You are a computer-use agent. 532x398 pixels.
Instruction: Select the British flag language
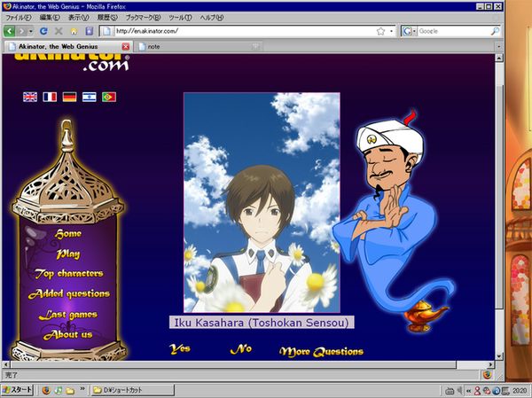point(30,97)
